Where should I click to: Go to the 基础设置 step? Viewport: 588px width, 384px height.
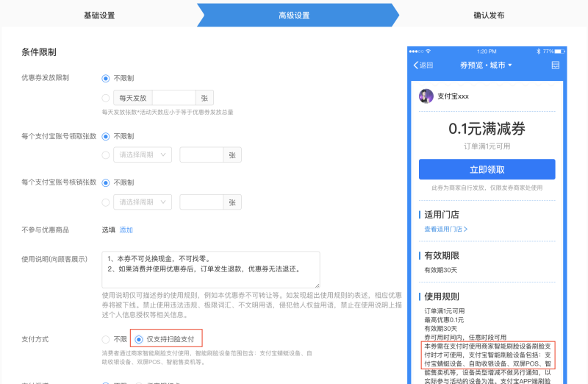click(x=99, y=15)
